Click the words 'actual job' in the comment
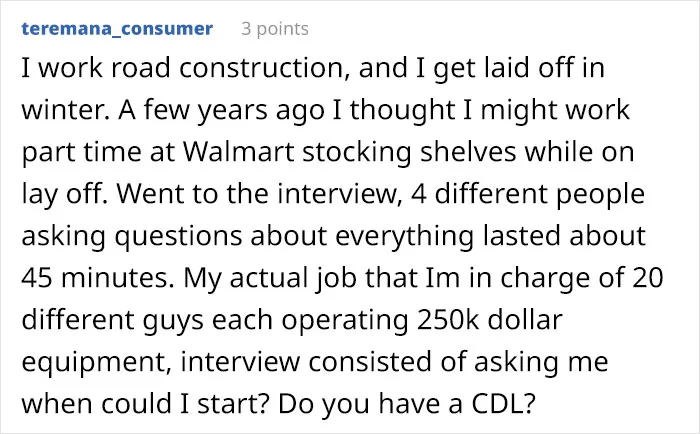The image size is (700, 434). 293,279
